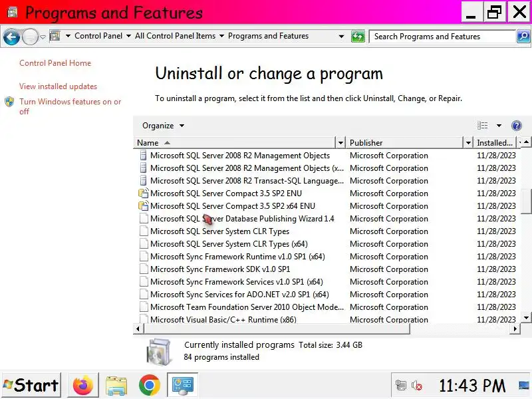This screenshot has height=399, width=532.
Task: Go back with the blue arrow button
Action: (11, 37)
